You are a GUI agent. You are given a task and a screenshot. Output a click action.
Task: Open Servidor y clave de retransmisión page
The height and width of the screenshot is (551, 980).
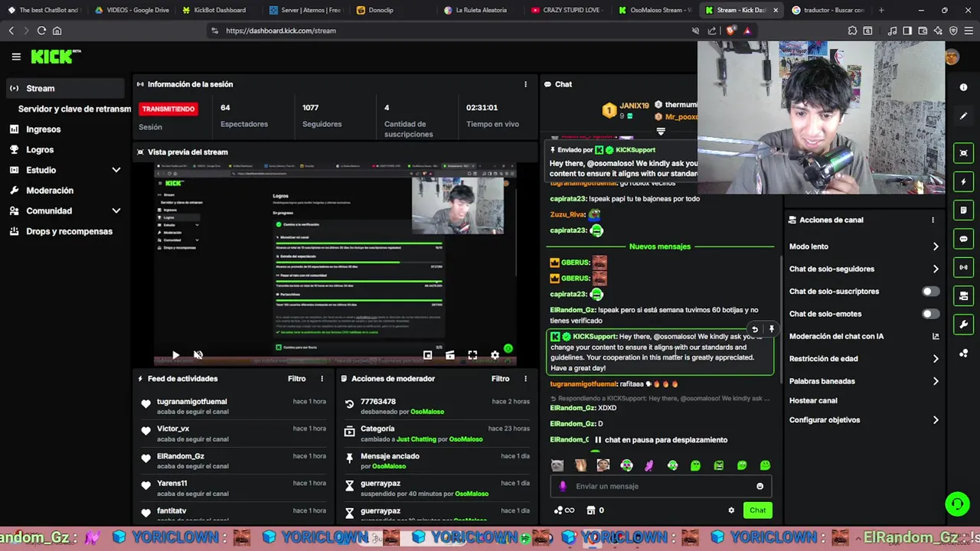74,109
